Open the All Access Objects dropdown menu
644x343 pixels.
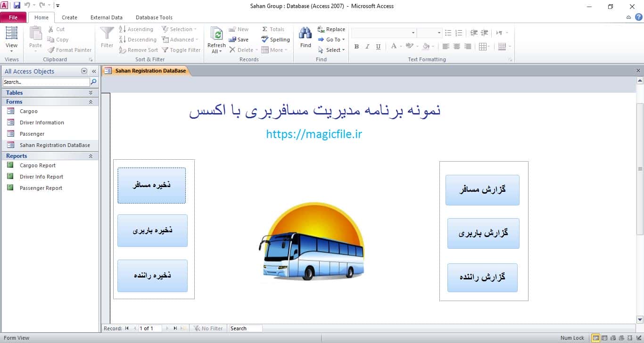84,71
